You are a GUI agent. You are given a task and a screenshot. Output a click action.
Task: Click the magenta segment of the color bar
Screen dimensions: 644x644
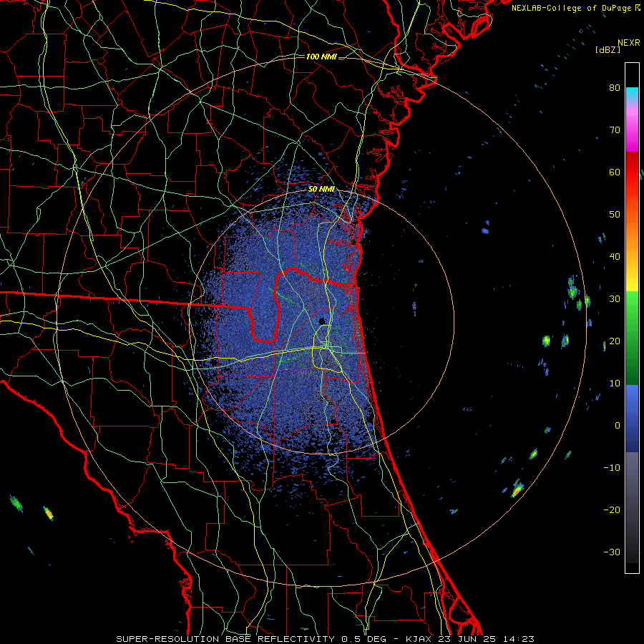[632, 135]
